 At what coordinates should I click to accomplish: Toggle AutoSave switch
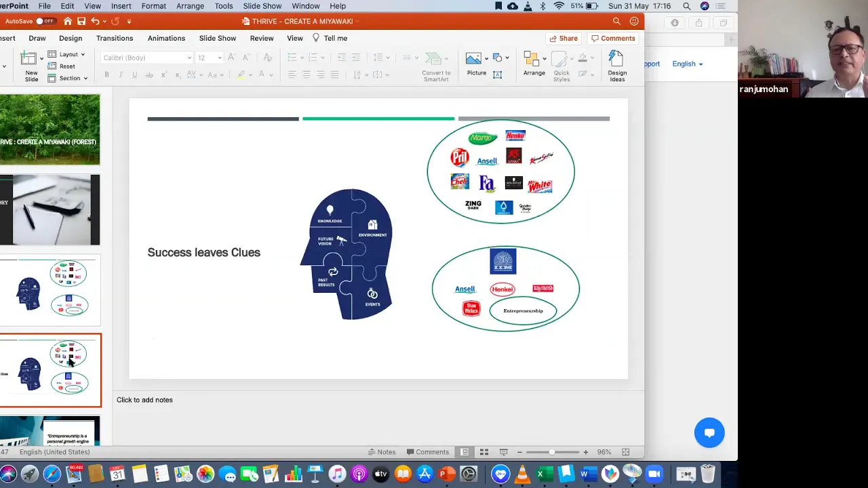[x=45, y=21]
